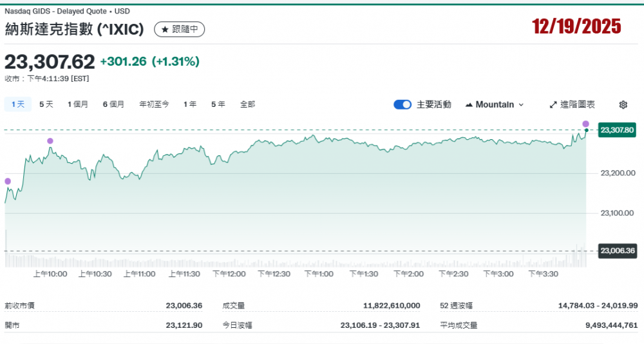Switch to the 5天 time range
The height and width of the screenshot is (344, 644).
point(46,104)
